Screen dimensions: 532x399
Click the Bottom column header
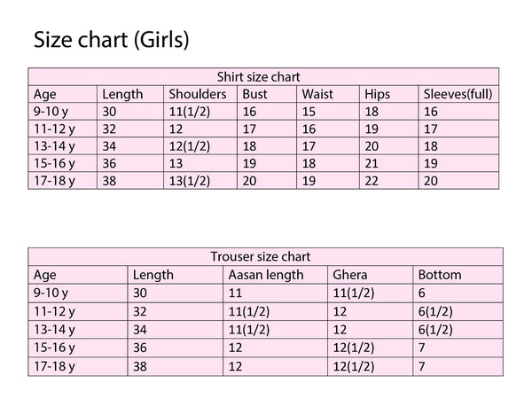440,275
